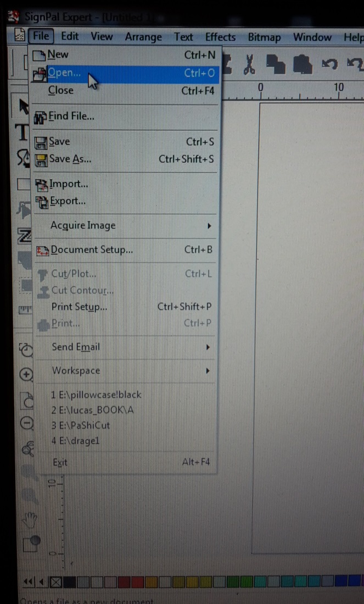Screen dimensions: 364x604
Task: Select the ruler measure tool
Action: pos(25,309)
